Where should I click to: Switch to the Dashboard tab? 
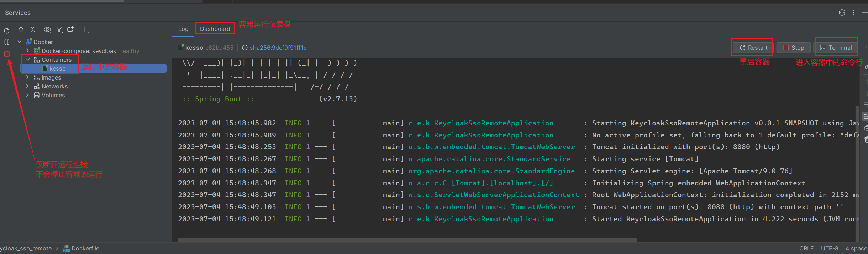point(215,29)
